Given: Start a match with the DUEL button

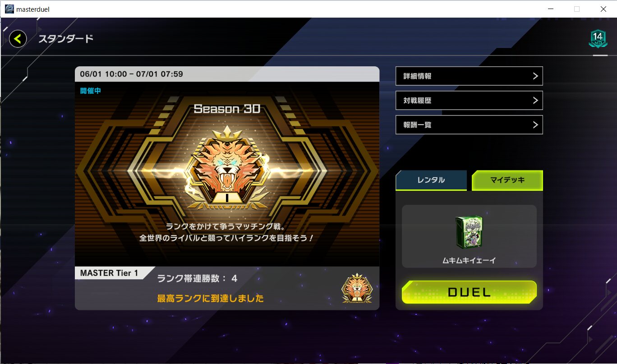Looking at the screenshot, I should (469, 292).
